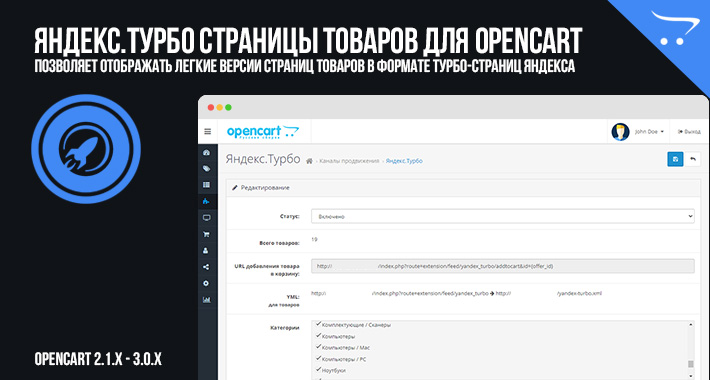
Task: Click the categories list scroll-down arrow
Action: 691,375
